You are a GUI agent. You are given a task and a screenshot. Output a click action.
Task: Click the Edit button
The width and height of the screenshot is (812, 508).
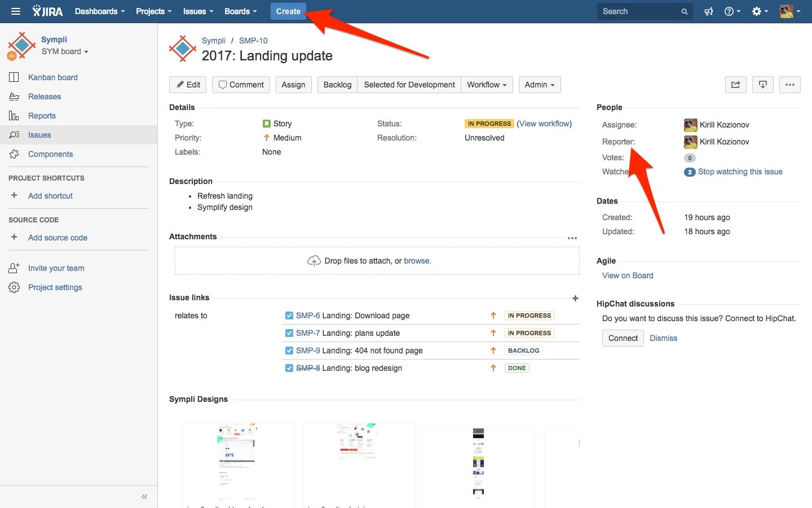[188, 85]
